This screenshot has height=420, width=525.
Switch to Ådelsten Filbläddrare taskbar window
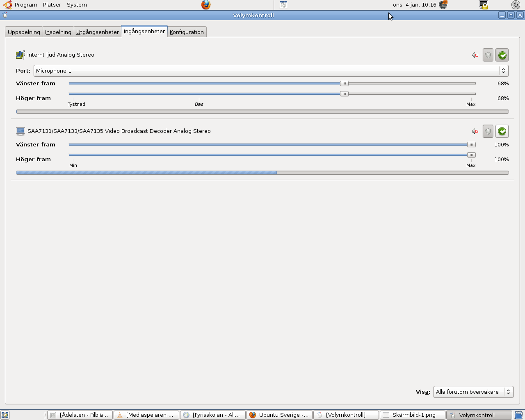point(80,415)
